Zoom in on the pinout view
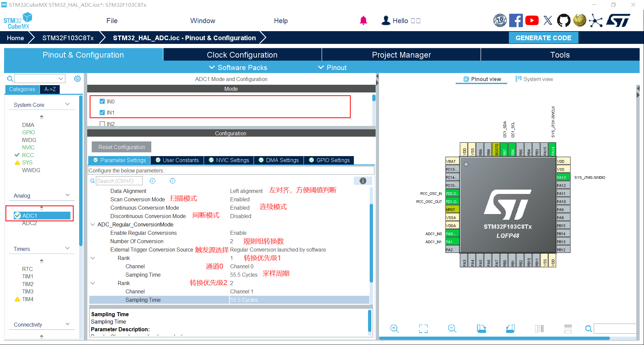This screenshot has height=345, width=644. [394, 329]
